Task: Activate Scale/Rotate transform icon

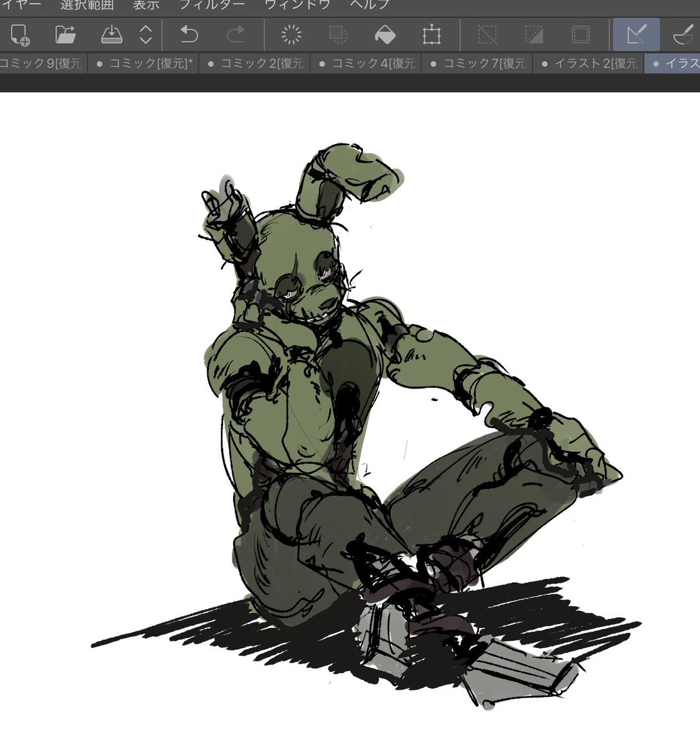Action: (432, 34)
